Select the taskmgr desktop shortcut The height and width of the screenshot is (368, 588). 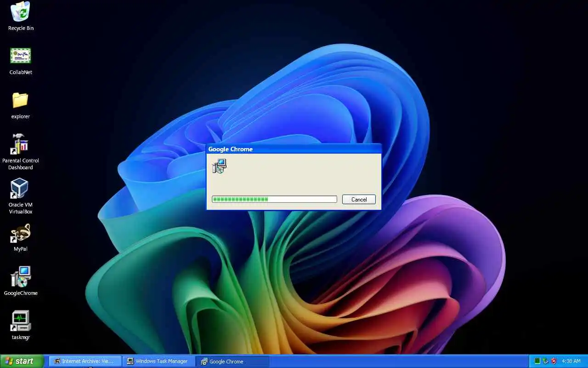point(21,325)
